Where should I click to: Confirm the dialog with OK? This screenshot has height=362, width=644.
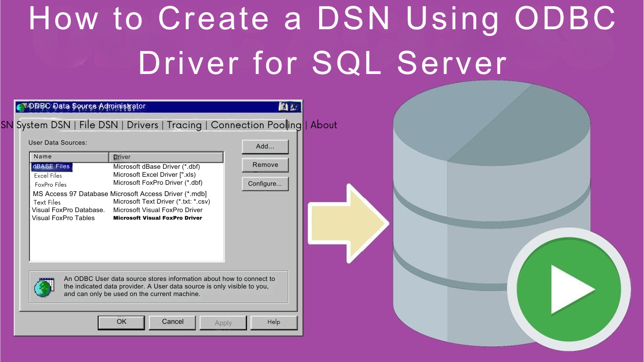(x=122, y=322)
